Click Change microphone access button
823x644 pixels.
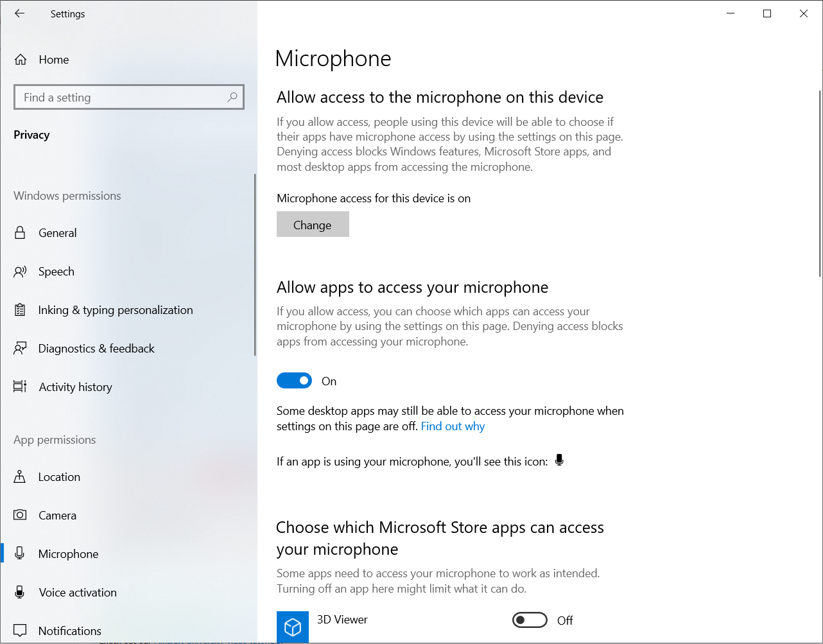(313, 225)
